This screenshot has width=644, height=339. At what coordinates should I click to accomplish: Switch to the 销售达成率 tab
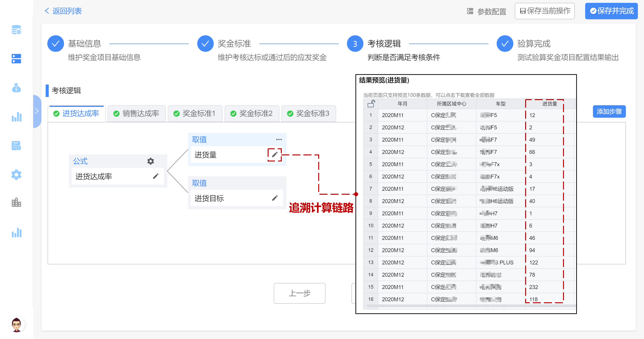tap(137, 113)
